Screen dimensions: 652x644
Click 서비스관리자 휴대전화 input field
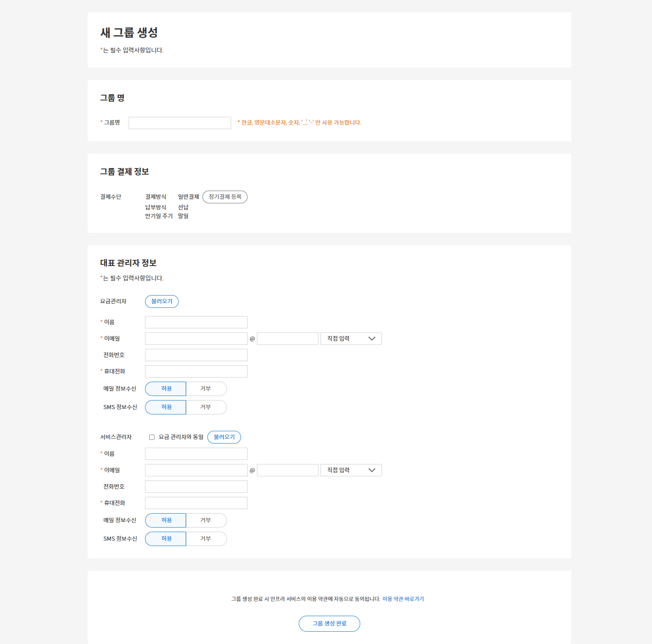pos(196,503)
